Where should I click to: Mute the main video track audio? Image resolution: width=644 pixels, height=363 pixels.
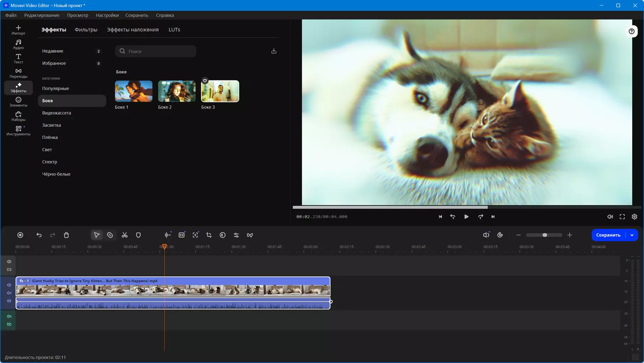click(x=9, y=293)
